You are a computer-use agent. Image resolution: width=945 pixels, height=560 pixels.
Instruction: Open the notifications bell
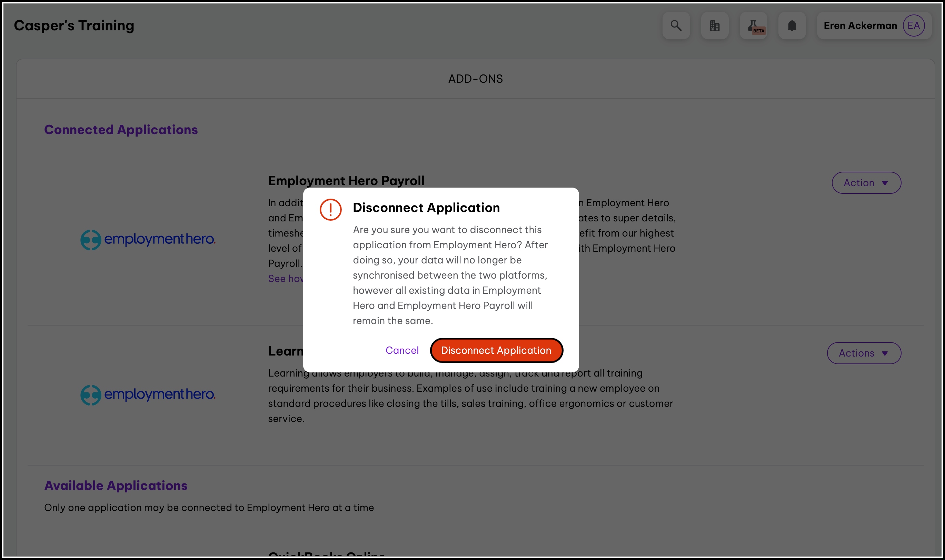[x=792, y=26]
